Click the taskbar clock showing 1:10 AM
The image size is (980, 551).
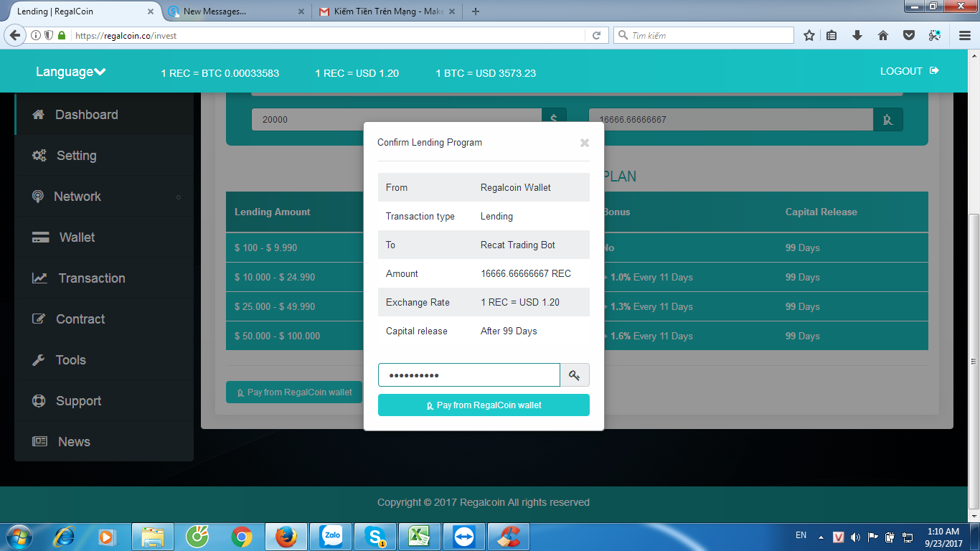(943, 537)
